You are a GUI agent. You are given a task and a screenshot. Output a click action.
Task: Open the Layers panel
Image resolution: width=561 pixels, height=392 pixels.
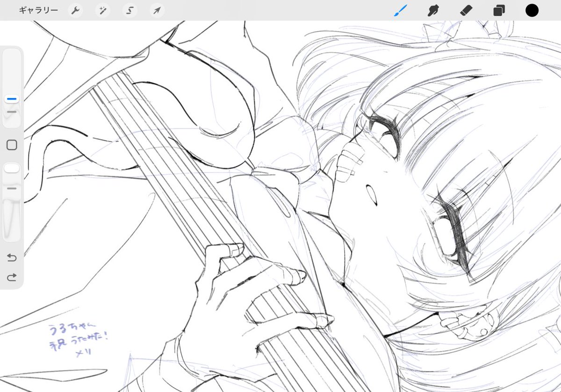499,10
